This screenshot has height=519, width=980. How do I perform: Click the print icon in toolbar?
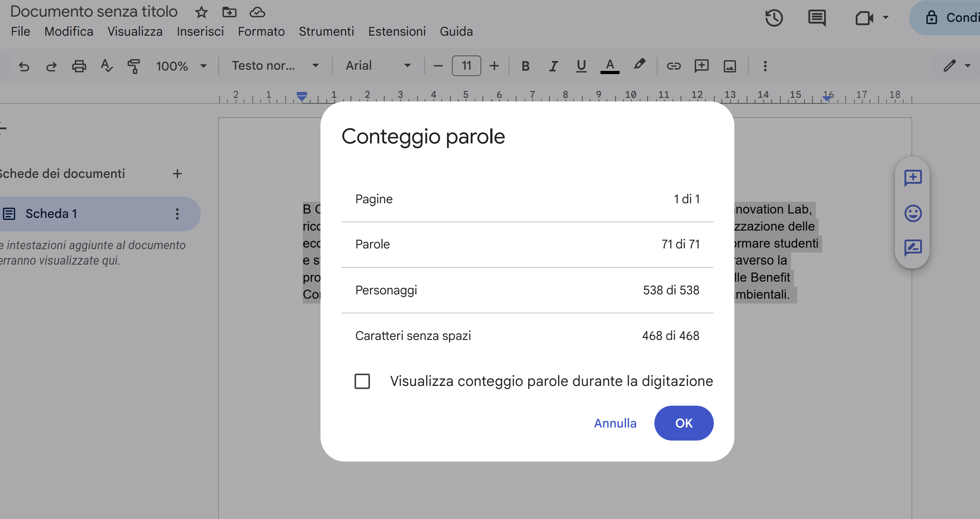pos(79,66)
